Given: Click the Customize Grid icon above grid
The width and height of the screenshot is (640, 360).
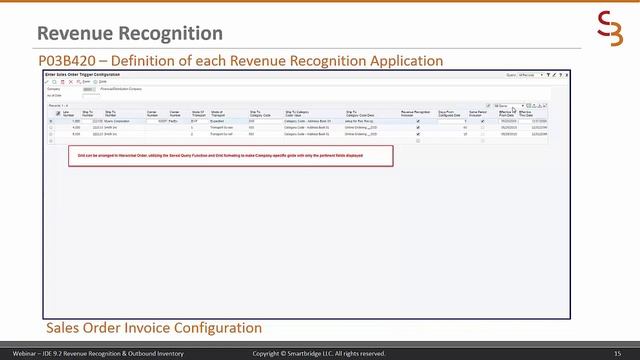Looking at the screenshot, I should pos(488,106).
